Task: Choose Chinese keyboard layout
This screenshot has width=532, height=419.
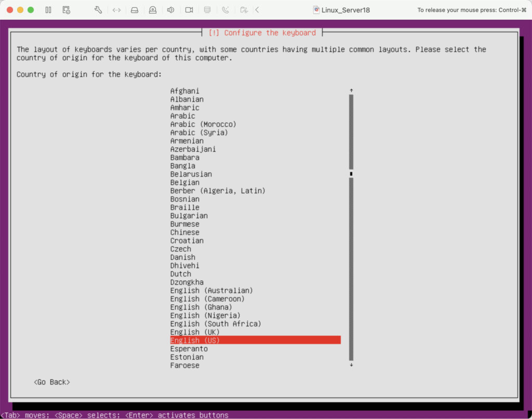Action: [x=255, y=232]
